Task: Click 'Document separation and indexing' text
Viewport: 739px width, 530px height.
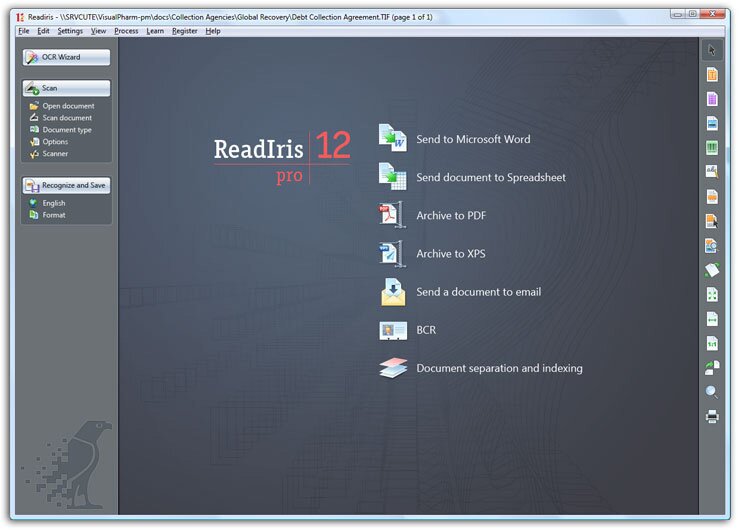Action: click(499, 368)
